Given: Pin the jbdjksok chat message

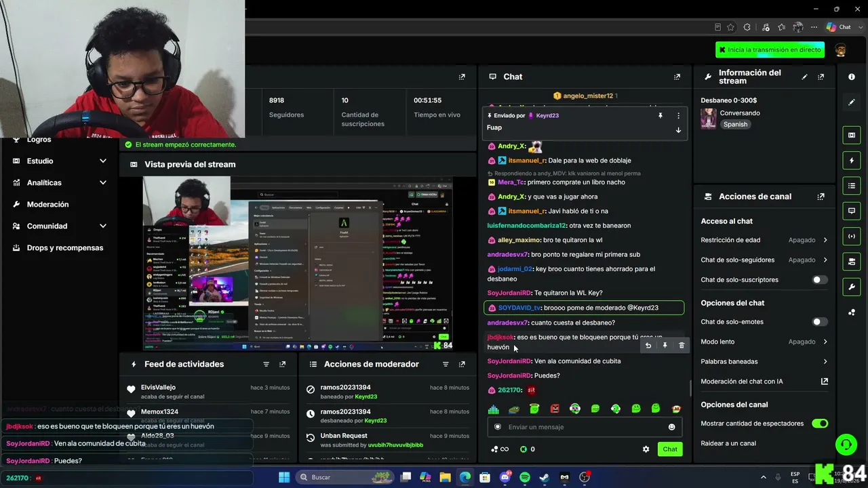Looking at the screenshot, I should 665,346.
